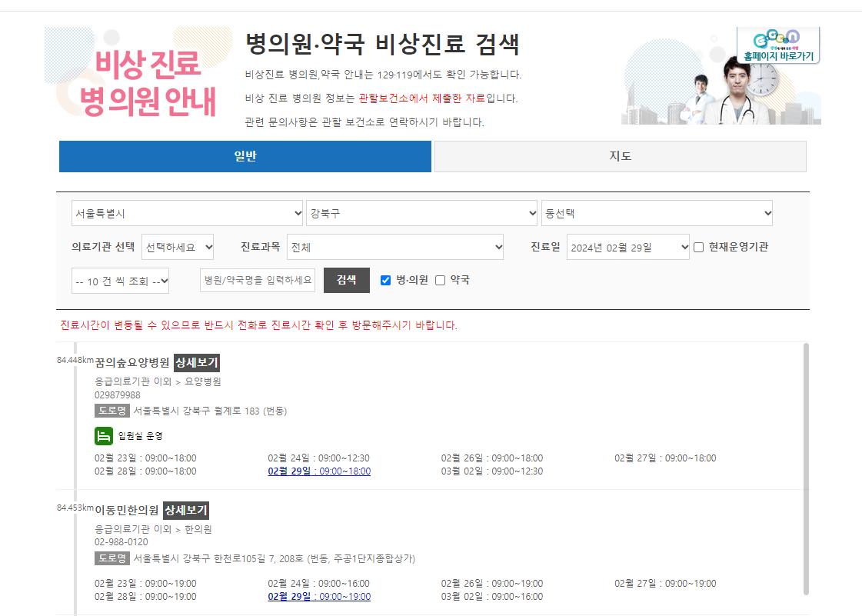Check the 약국 checkbox
Viewport: 862px width, 616px height.
pos(441,281)
